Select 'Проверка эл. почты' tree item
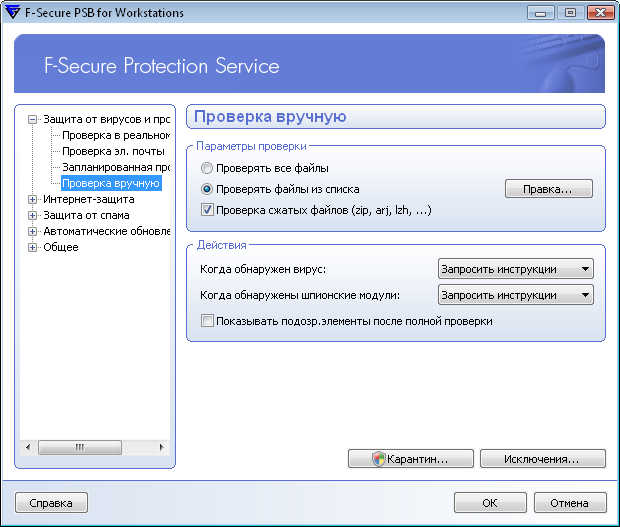 tap(113, 151)
